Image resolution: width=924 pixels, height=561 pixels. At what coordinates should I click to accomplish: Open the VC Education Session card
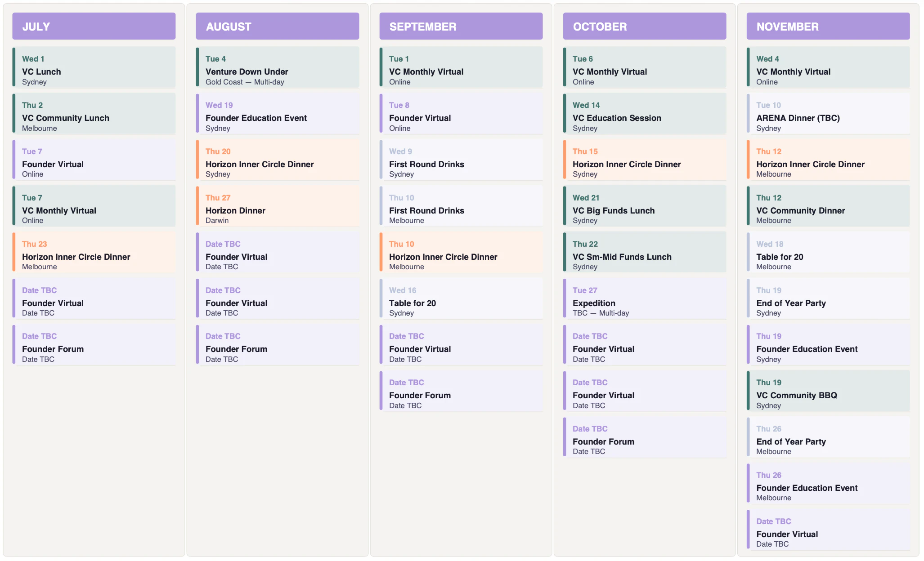[644, 114]
